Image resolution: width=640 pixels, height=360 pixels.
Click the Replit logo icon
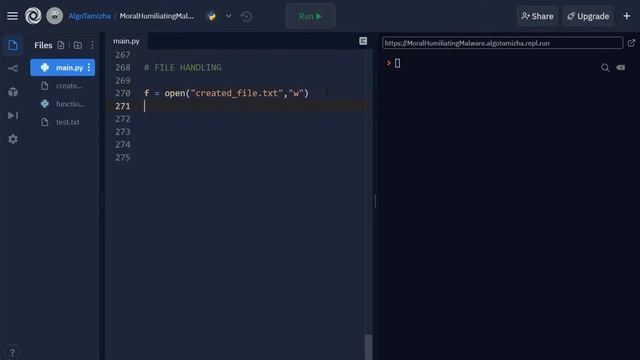coord(33,16)
